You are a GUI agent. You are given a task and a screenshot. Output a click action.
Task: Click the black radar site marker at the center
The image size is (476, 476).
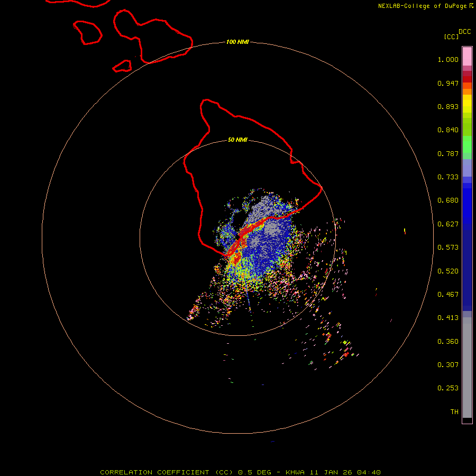(x=237, y=236)
